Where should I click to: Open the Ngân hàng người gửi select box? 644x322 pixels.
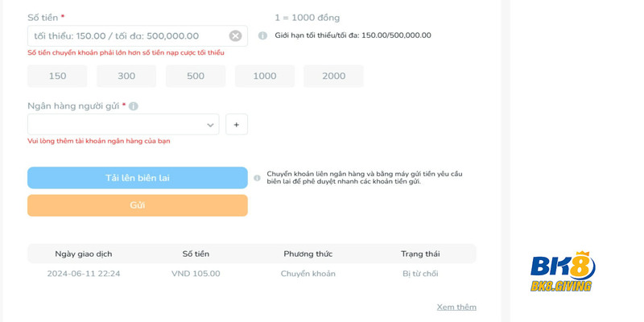click(123, 125)
